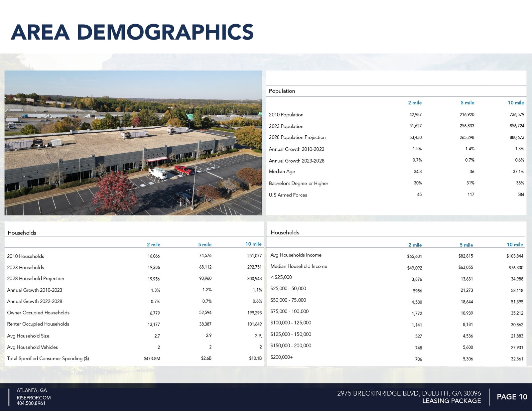Screen dimensions: 532x411
Task: Click the Median Age row label
Action: point(282,172)
